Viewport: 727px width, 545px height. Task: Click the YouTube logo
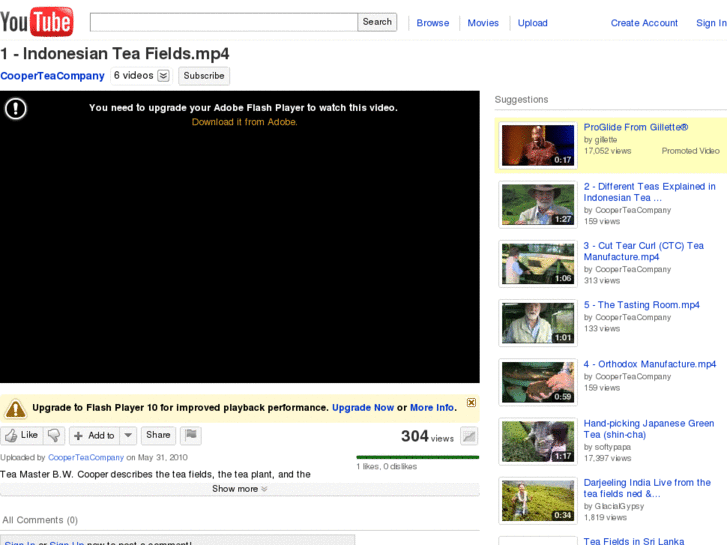coord(37,21)
